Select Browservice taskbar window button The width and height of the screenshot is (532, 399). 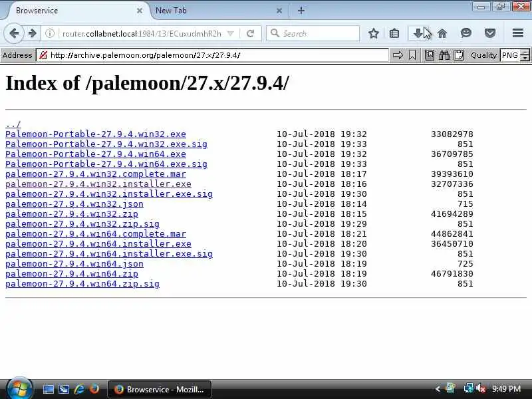click(160, 389)
